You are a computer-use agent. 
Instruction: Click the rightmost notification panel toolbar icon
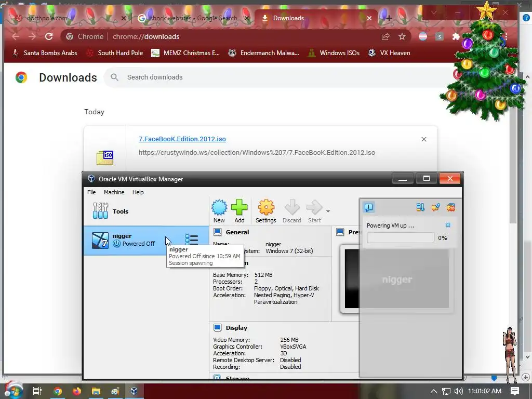[x=451, y=207]
